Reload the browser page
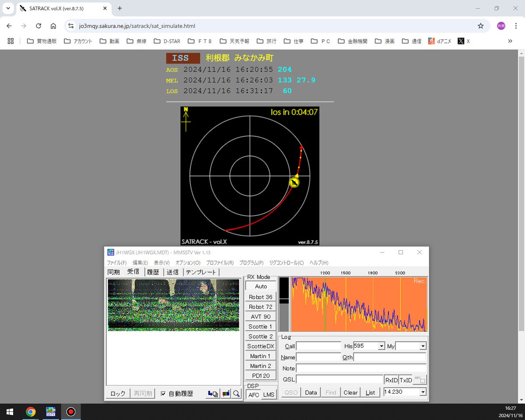This screenshot has width=525, height=420. 38,26
